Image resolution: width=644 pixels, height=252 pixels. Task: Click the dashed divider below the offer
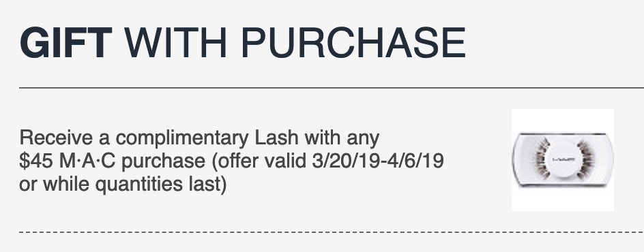[x=332, y=232]
